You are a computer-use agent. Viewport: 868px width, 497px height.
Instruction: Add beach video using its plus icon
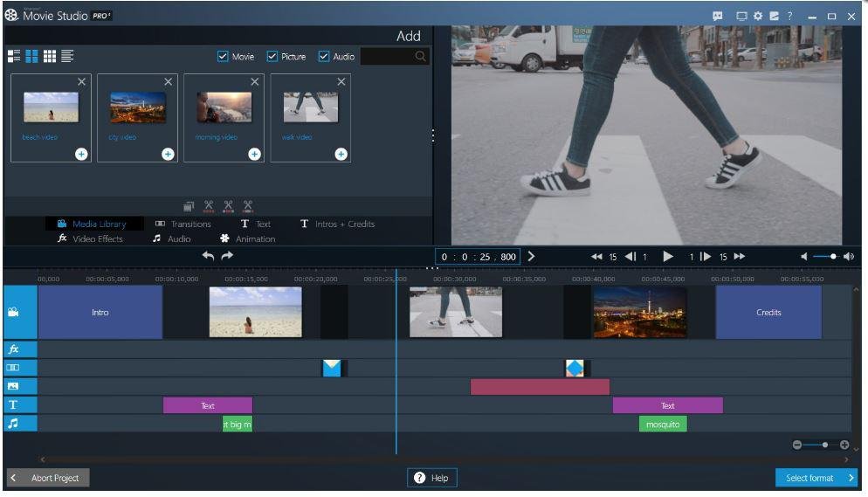click(x=81, y=154)
